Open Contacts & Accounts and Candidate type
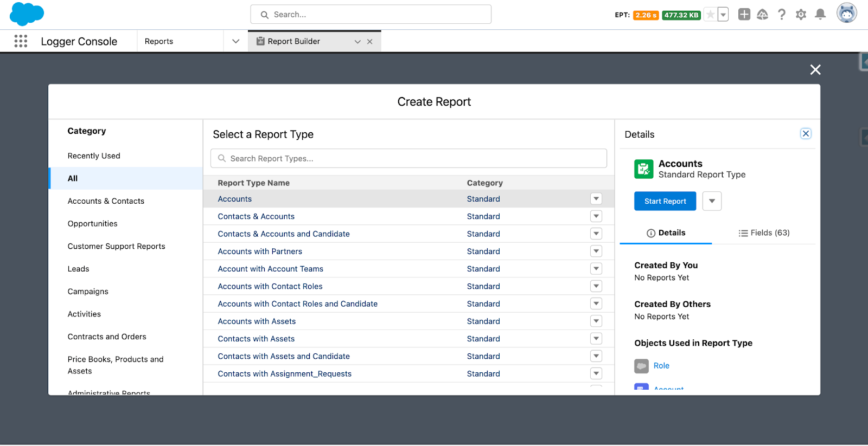 pos(284,234)
